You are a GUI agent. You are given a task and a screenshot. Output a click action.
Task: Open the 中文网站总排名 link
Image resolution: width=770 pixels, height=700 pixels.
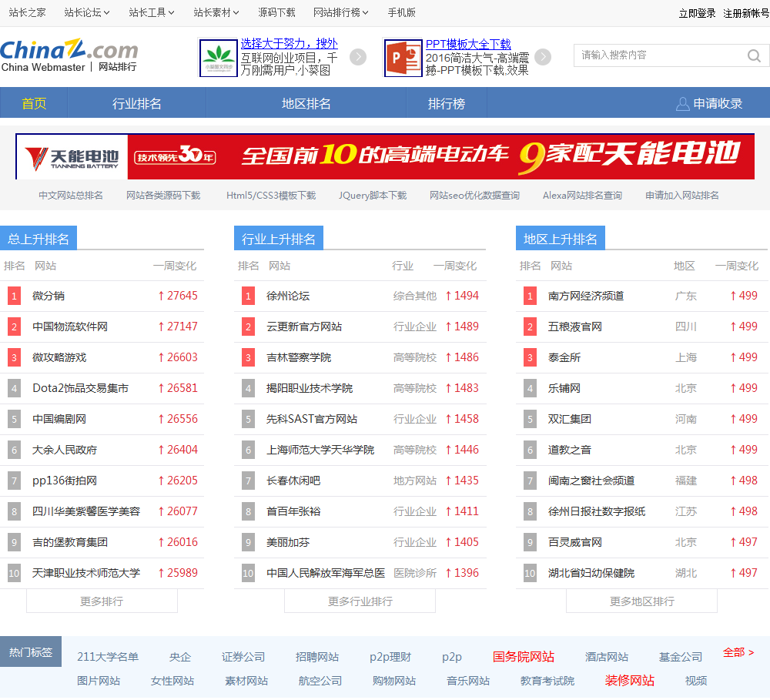click(71, 196)
